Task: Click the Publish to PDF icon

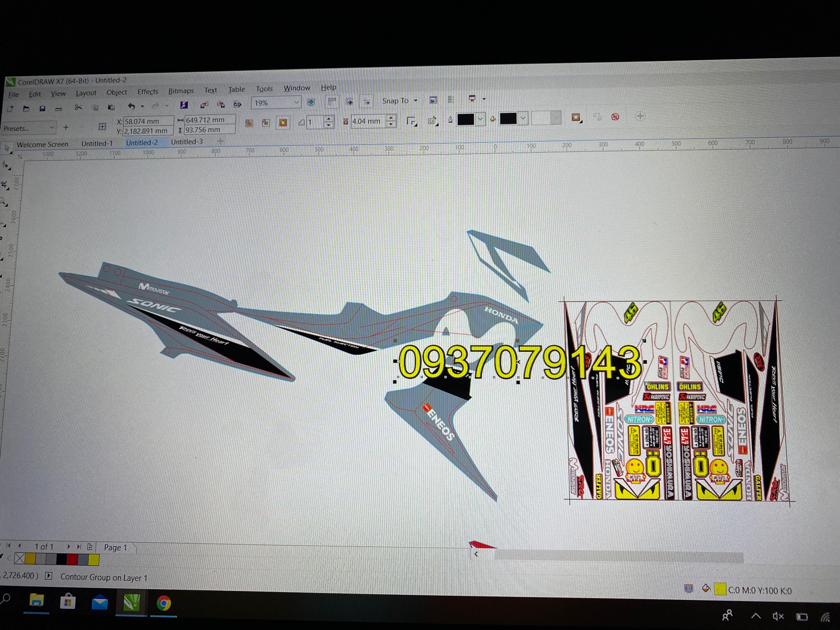Action: [237, 104]
